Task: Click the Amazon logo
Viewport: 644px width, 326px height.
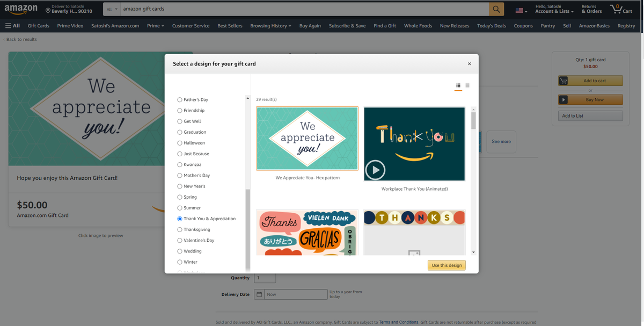Action: click(x=21, y=9)
